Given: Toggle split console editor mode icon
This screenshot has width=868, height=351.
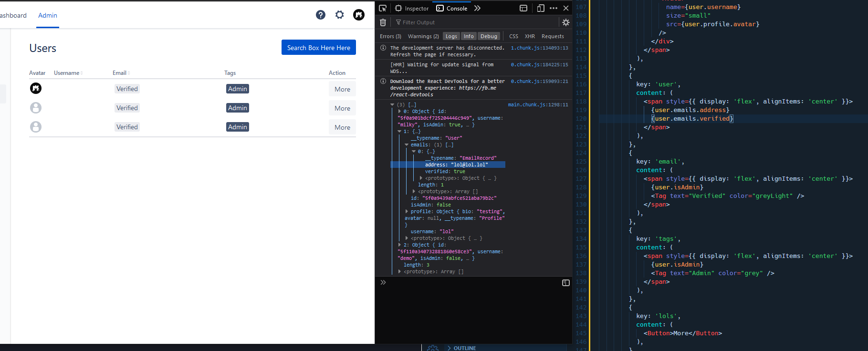Looking at the screenshot, I should coord(566,283).
